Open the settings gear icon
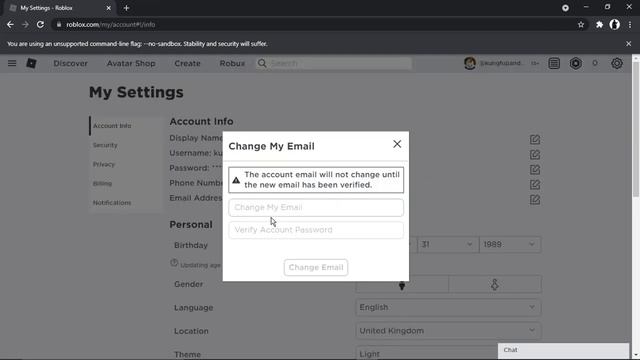 pyautogui.click(x=617, y=63)
